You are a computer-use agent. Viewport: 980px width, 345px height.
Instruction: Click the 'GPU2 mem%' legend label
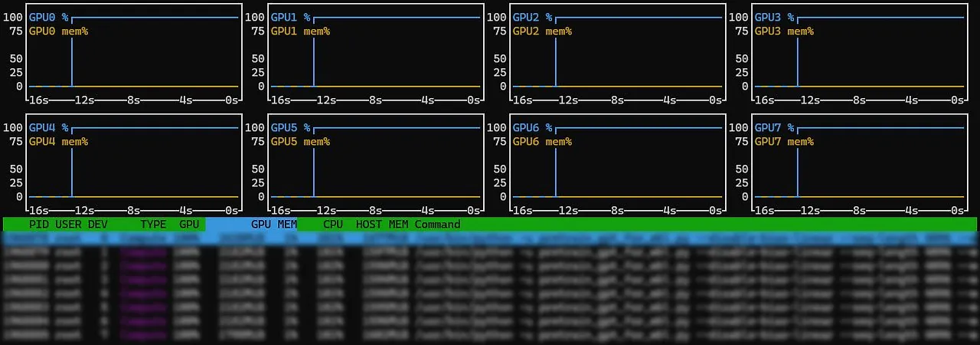(x=542, y=31)
